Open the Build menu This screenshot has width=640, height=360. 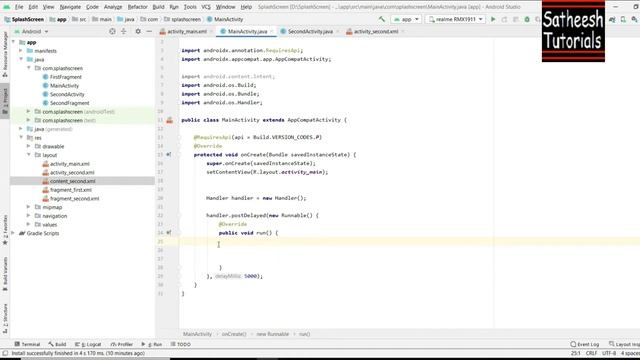(x=158, y=7)
